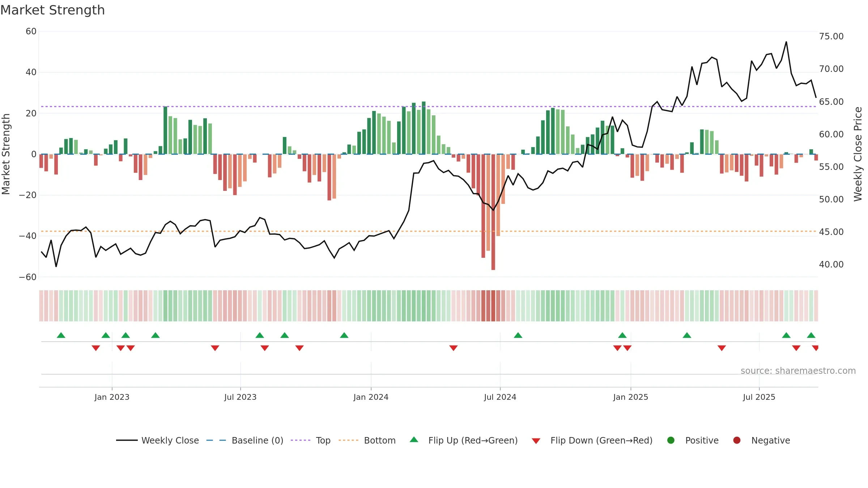Screen dimensions: 868x488
Task: Toggle the Weekly Close legend entry
Action: (x=157, y=440)
